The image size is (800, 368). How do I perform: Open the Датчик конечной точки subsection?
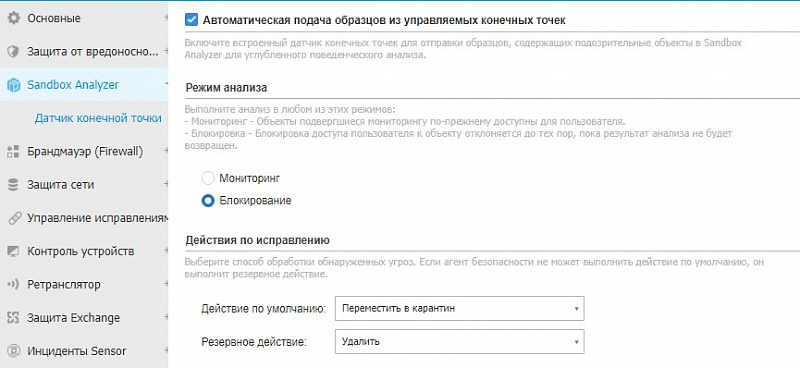coord(98,118)
